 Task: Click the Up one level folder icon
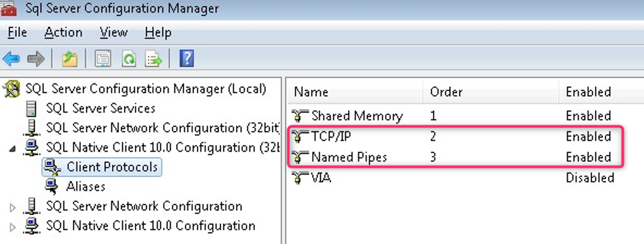69,59
